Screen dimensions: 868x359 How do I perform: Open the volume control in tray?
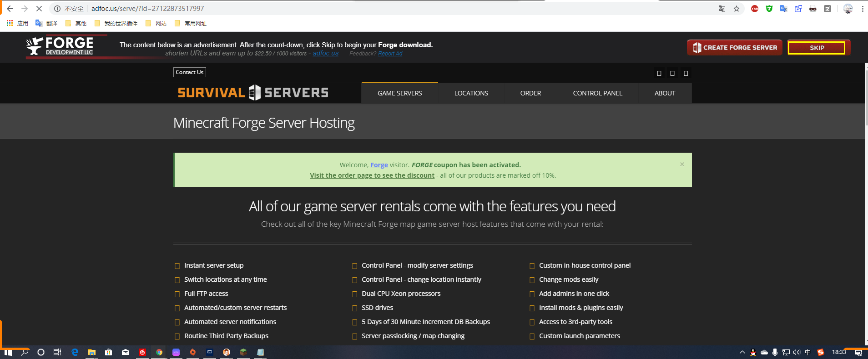click(797, 352)
